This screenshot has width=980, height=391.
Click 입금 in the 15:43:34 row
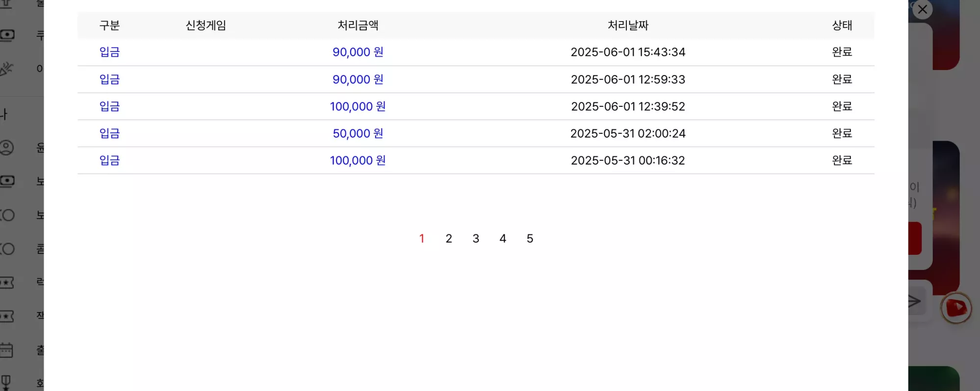[x=109, y=52]
